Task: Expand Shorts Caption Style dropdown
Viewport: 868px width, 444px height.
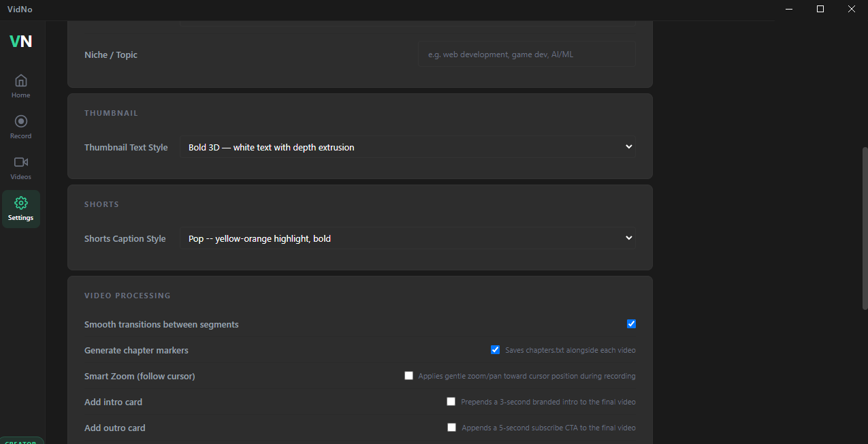Action: click(x=407, y=238)
